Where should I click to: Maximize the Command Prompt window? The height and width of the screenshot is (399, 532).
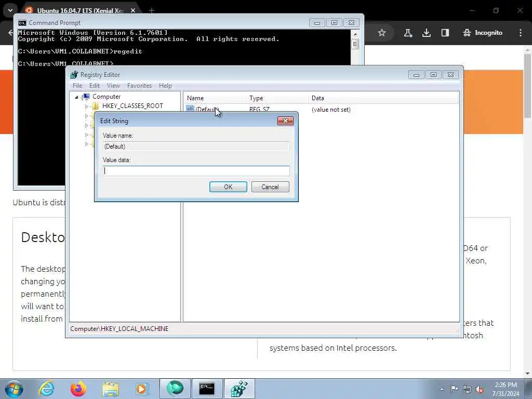click(x=334, y=23)
